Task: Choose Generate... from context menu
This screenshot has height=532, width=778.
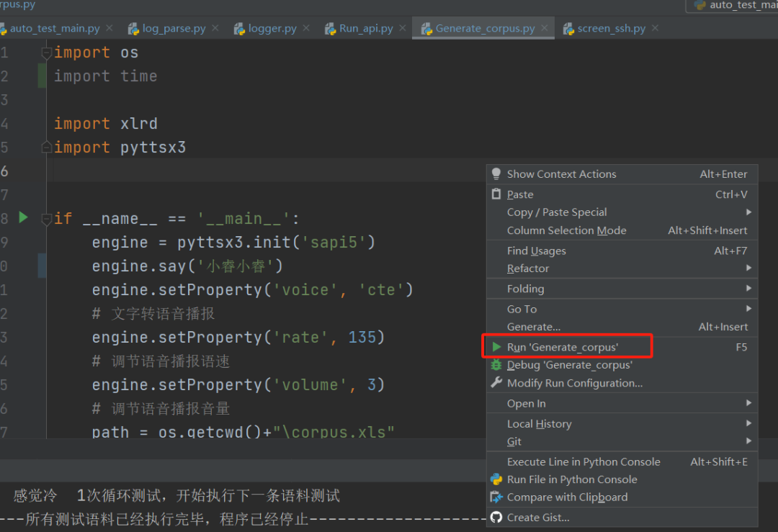Action: click(622, 327)
